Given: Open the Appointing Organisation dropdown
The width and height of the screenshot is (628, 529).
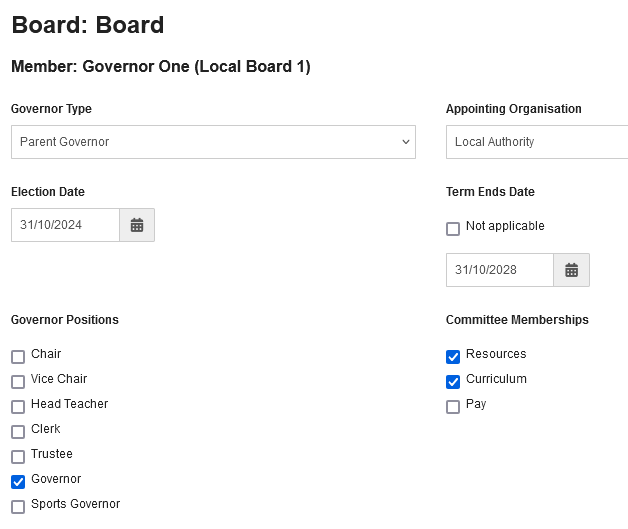Looking at the screenshot, I should click(x=537, y=142).
